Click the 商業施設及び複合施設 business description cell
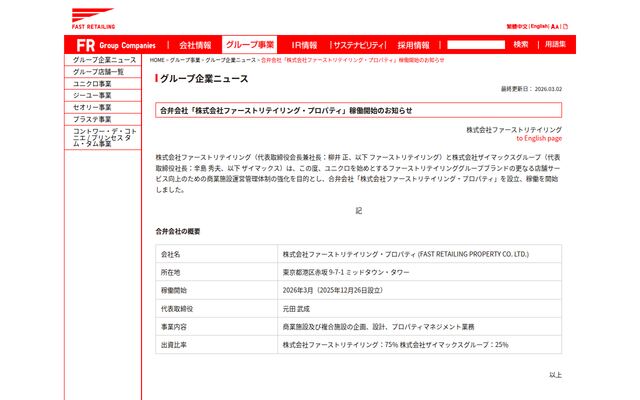The width and height of the screenshot is (640, 400). [420, 327]
